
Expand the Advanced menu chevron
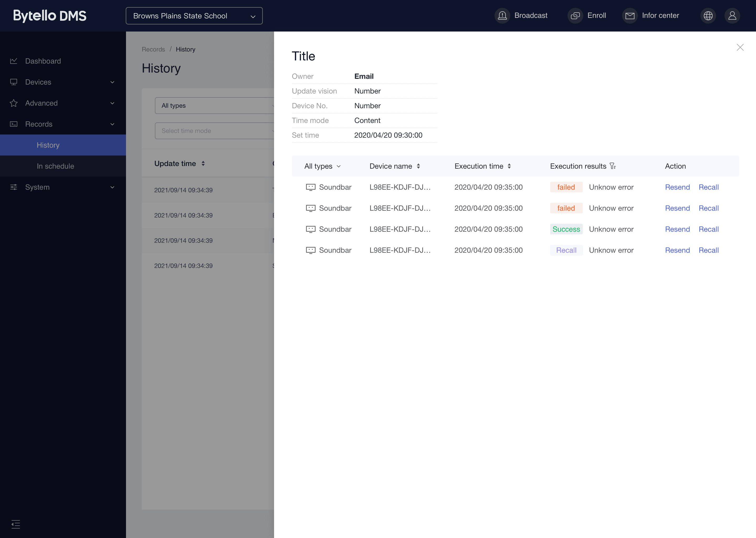click(x=112, y=103)
